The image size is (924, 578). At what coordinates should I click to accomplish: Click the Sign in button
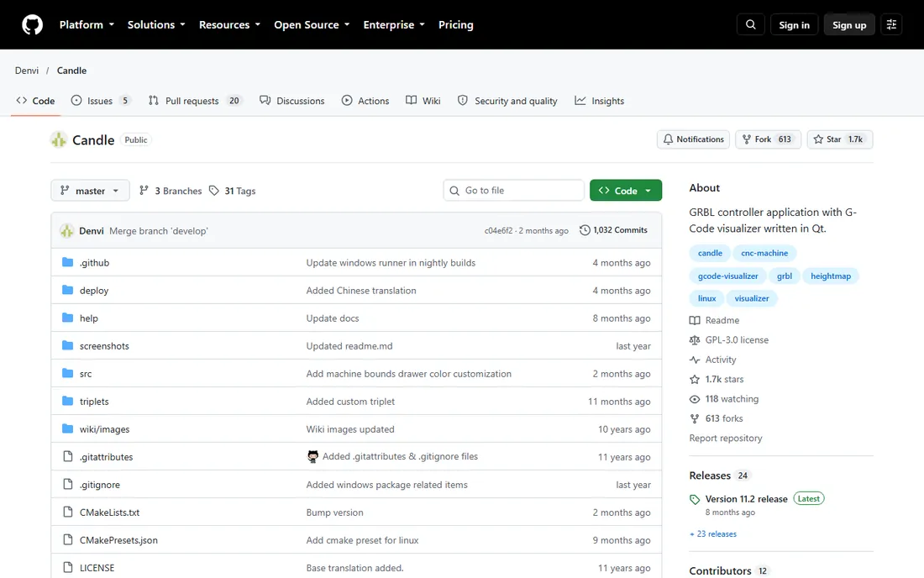point(795,24)
